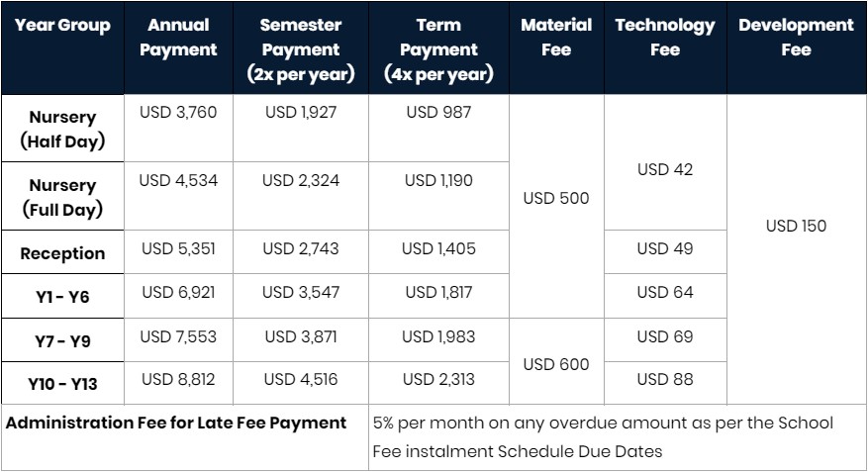The image size is (868, 472).
Task: Select Administration Fee for Late Fee Payment
Action: [176, 423]
